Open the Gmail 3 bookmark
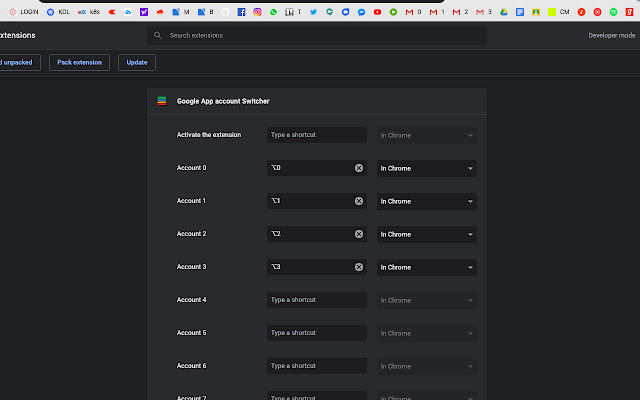This screenshot has width=640, height=400. 484,12
